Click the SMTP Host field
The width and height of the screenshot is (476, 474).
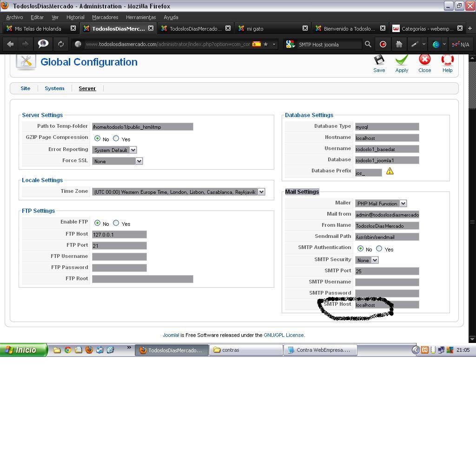click(387, 305)
